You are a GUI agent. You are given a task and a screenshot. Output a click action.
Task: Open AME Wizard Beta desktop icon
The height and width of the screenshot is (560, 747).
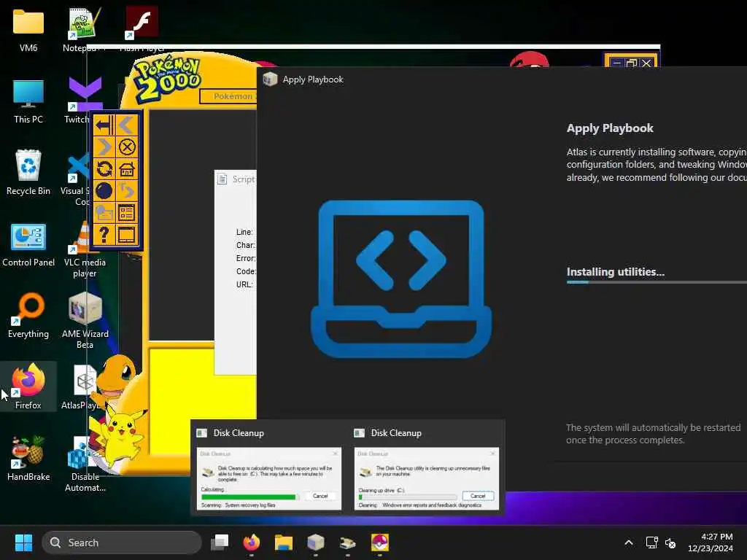(x=85, y=321)
